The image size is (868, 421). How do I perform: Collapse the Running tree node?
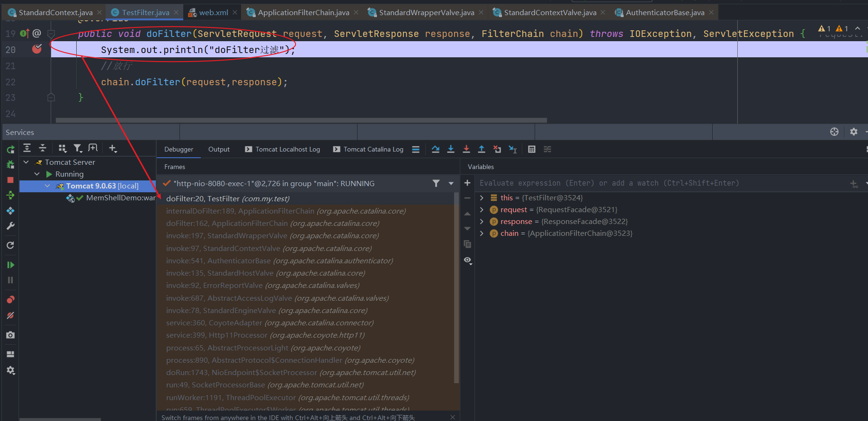point(37,174)
